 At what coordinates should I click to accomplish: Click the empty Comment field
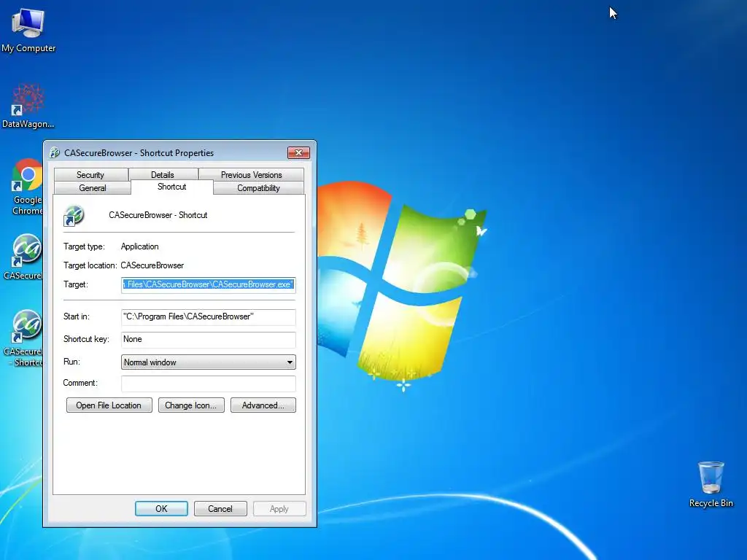tap(208, 384)
